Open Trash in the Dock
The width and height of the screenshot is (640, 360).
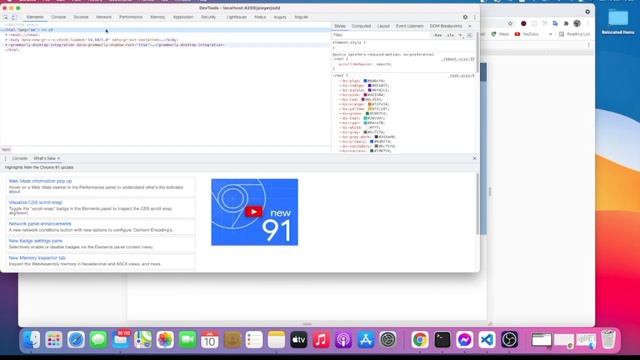pos(608,340)
